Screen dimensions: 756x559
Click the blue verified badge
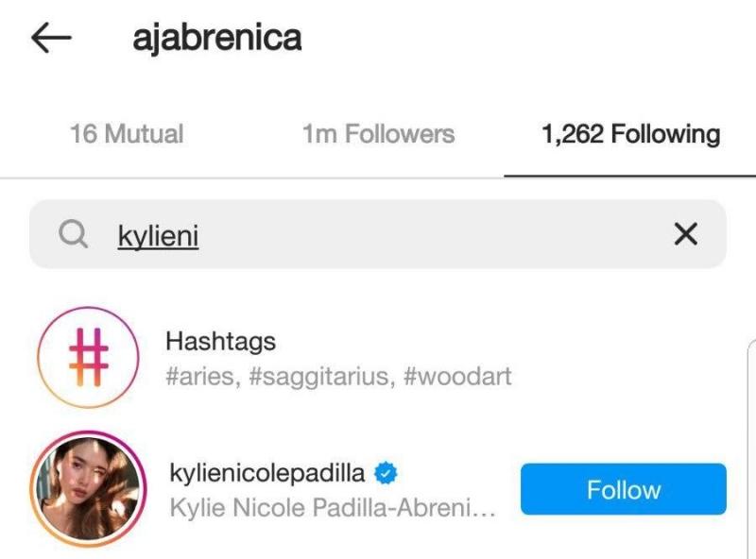(386, 473)
